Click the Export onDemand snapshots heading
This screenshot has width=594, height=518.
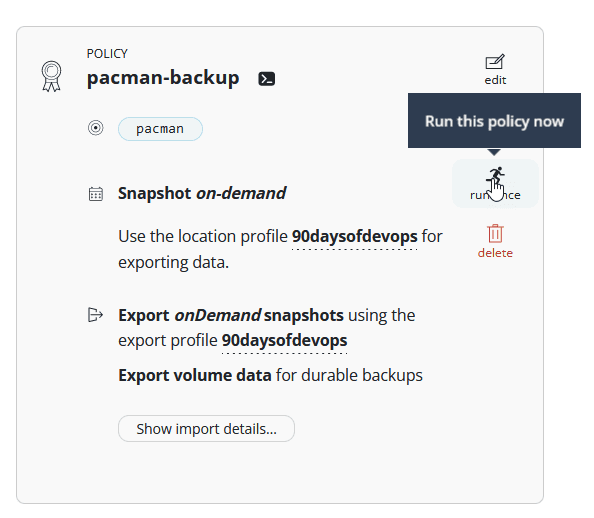point(231,315)
